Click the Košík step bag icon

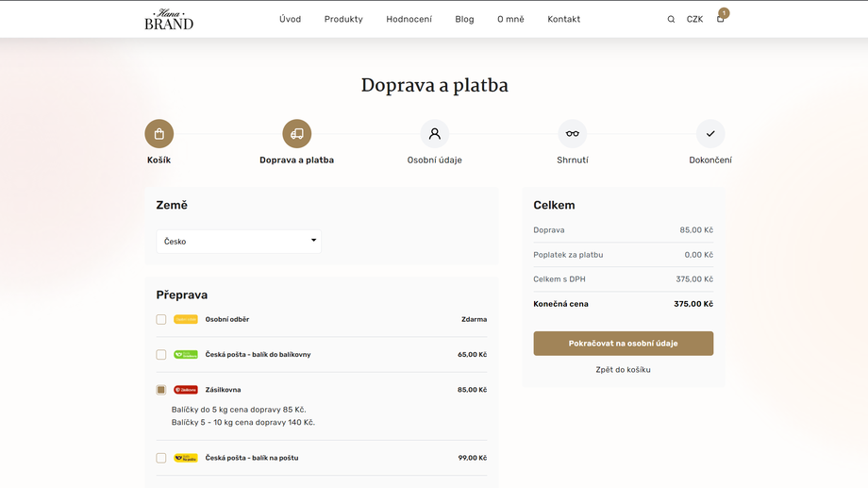159,134
